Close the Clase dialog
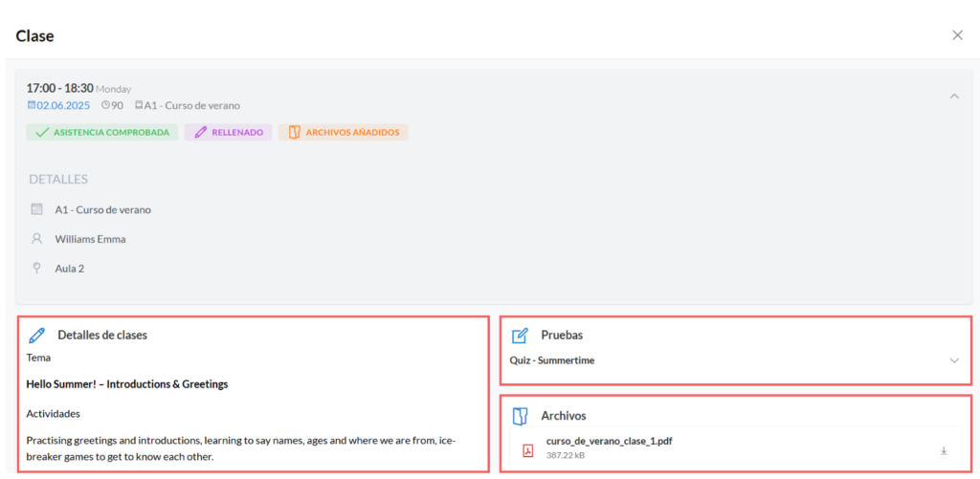 957,35
